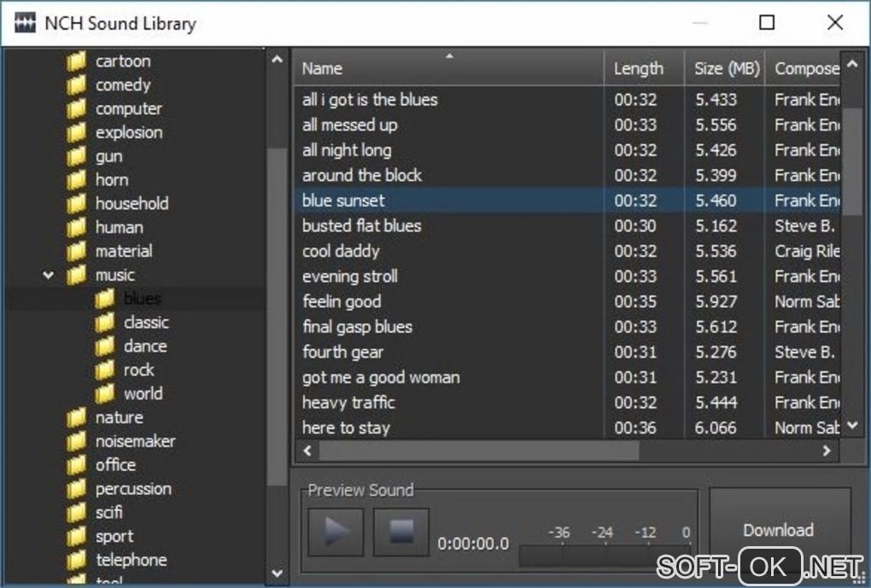
Task: Stop the preview sound playback
Action: coord(401,532)
